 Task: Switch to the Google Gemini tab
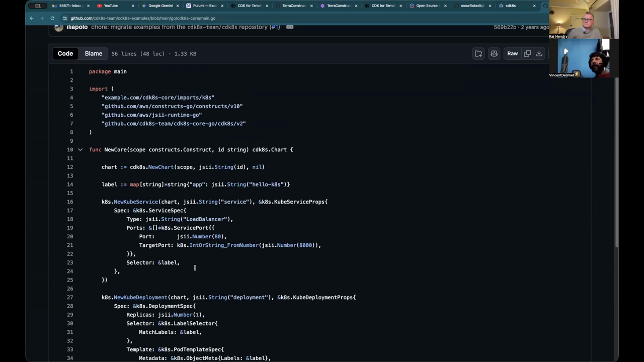(160, 6)
